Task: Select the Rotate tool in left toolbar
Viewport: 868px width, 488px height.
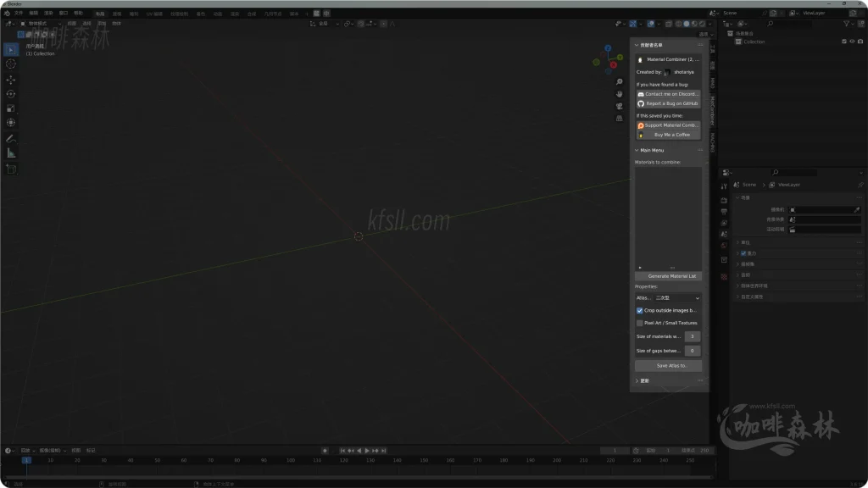Action: (11, 94)
